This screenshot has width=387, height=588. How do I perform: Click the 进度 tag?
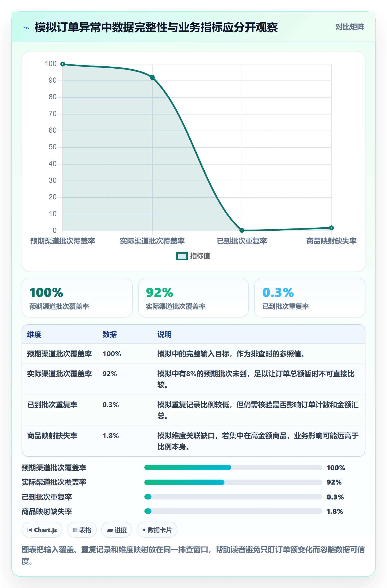click(117, 530)
